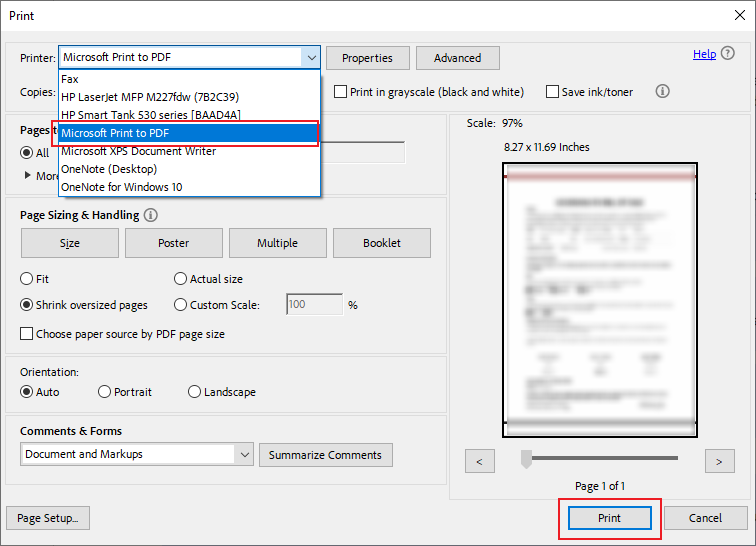Click the Size button
The image size is (756, 546).
70,243
